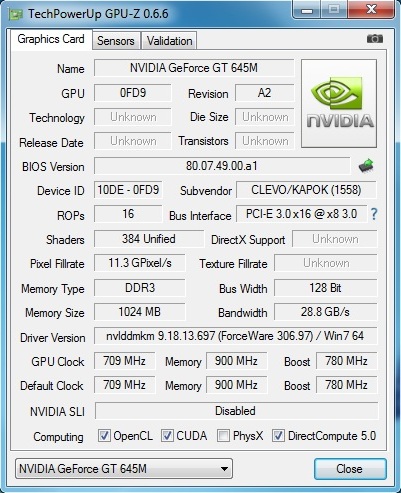Toggle the OpenCL checkbox
This screenshot has width=401, height=493.
pos(104,435)
